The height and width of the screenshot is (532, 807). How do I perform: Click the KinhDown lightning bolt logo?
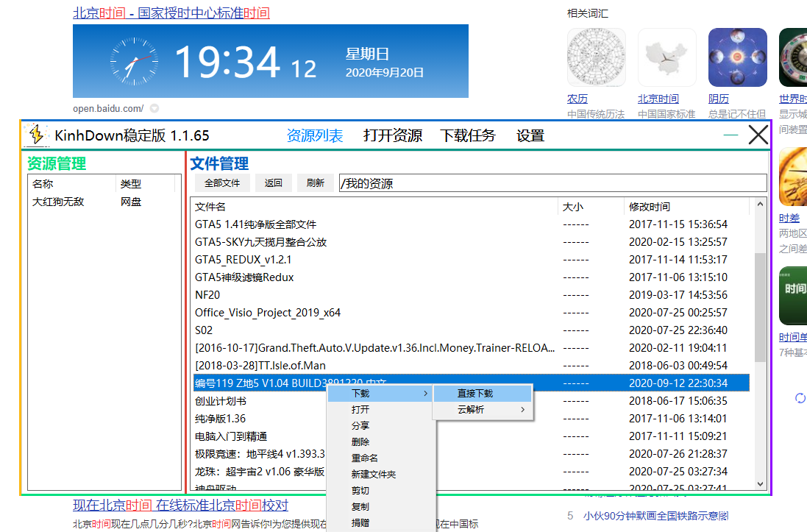click(35, 135)
